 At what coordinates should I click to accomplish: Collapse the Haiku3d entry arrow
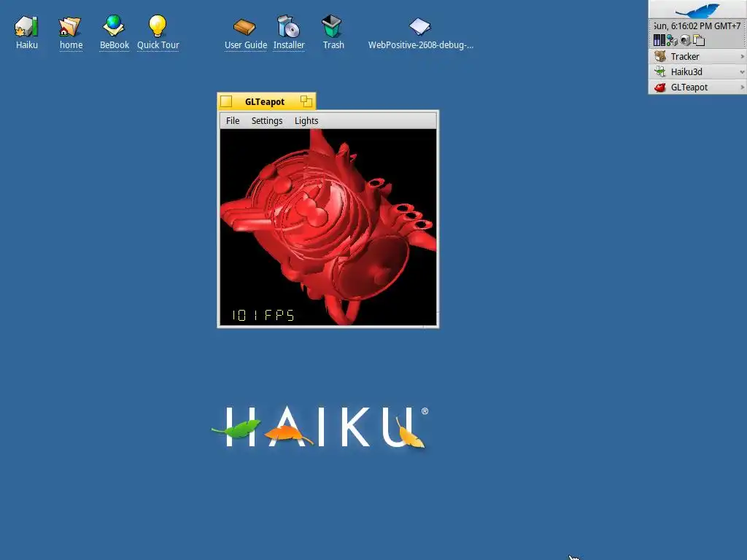(x=742, y=72)
